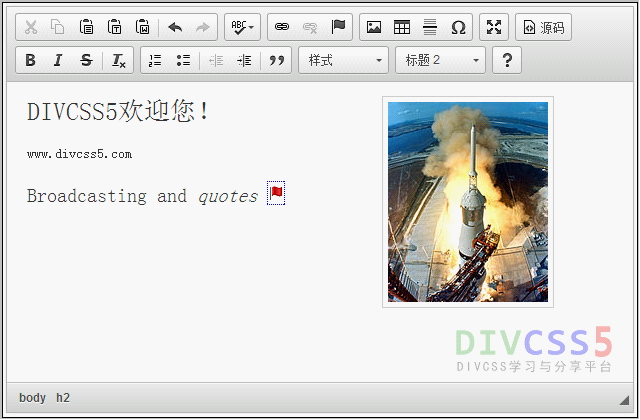Viewport: 640px width, 420px height.
Task: Open the 样式 styles dropdown
Action: coord(344,61)
